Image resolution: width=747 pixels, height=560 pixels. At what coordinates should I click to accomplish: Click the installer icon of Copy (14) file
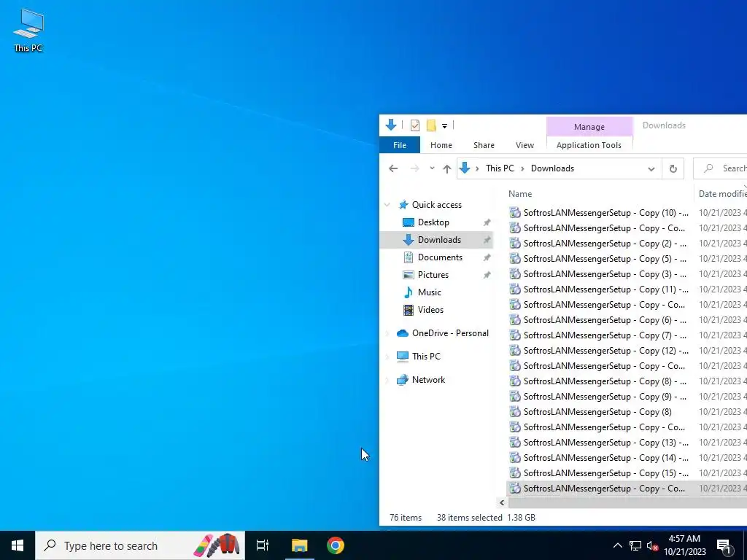(514, 458)
